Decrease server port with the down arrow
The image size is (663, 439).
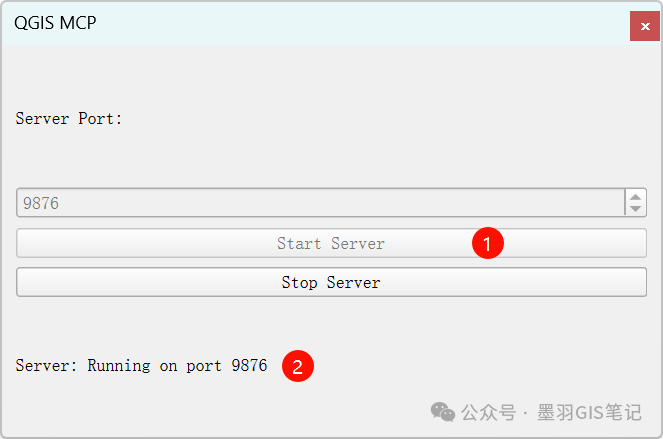pos(636,209)
